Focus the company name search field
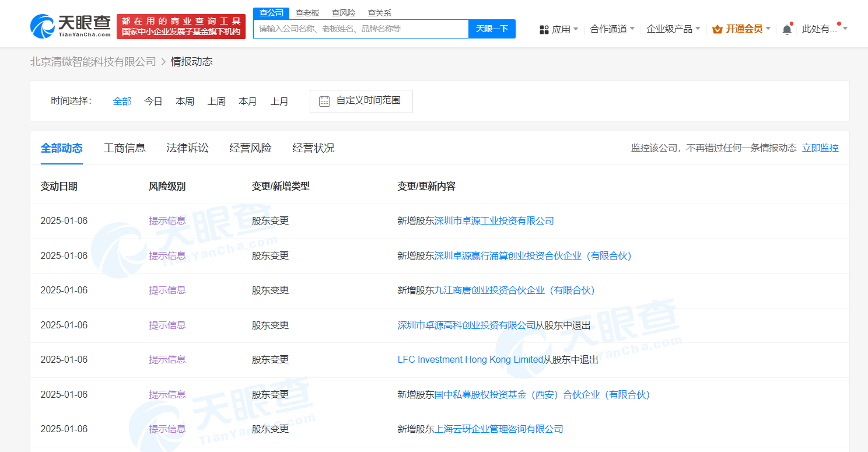 pyautogui.click(x=361, y=29)
